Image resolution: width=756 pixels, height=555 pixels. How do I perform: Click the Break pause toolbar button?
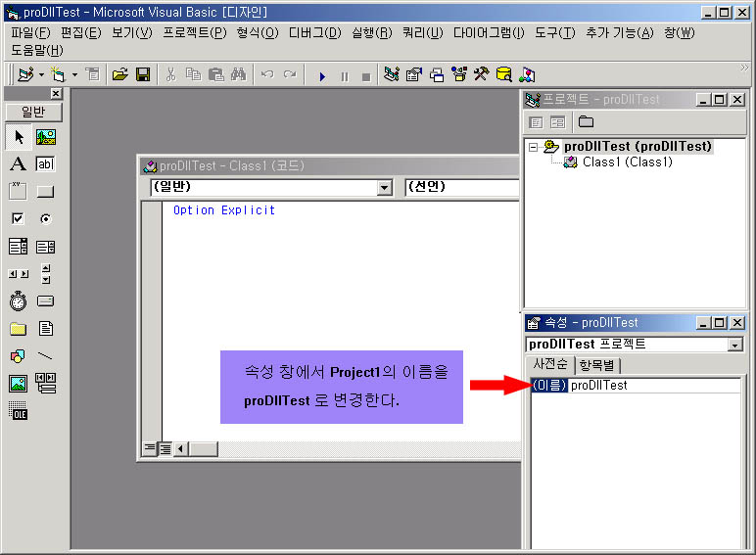345,76
